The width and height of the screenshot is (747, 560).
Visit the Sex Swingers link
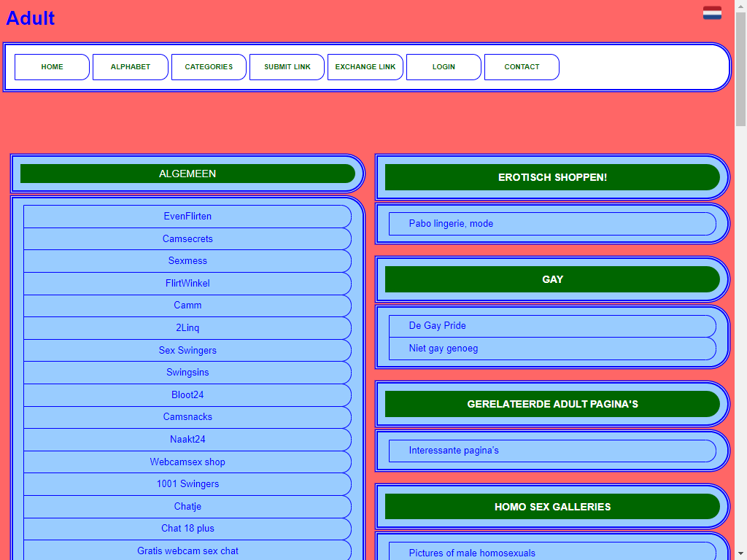tap(187, 350)
